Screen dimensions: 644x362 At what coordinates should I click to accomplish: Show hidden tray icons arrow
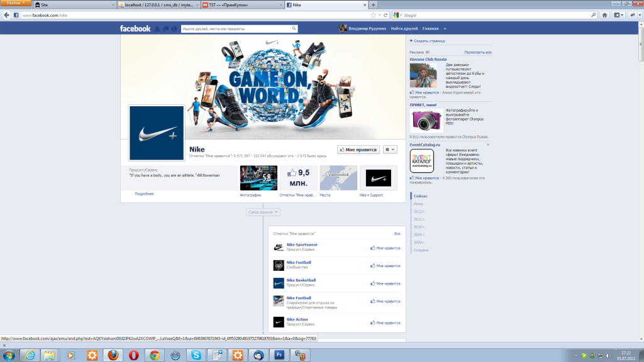click(576, 356)
